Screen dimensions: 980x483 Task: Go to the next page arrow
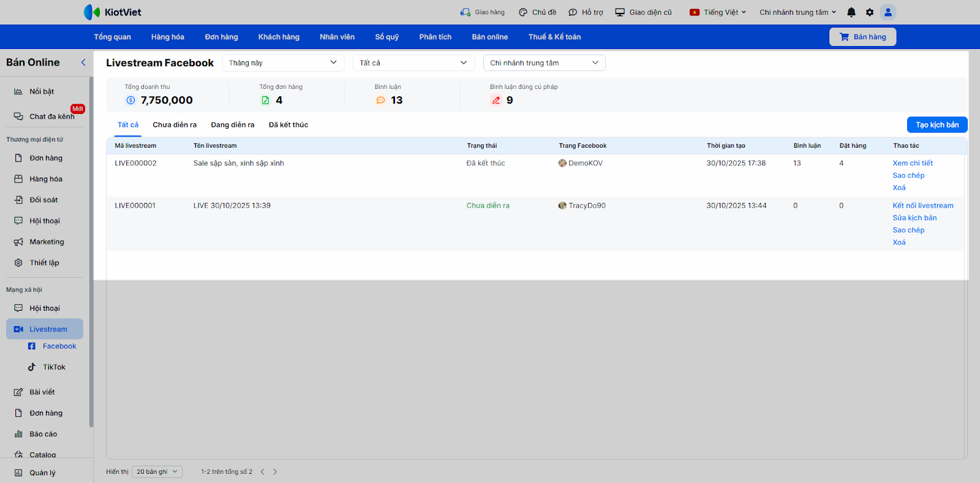pos(275,472)
